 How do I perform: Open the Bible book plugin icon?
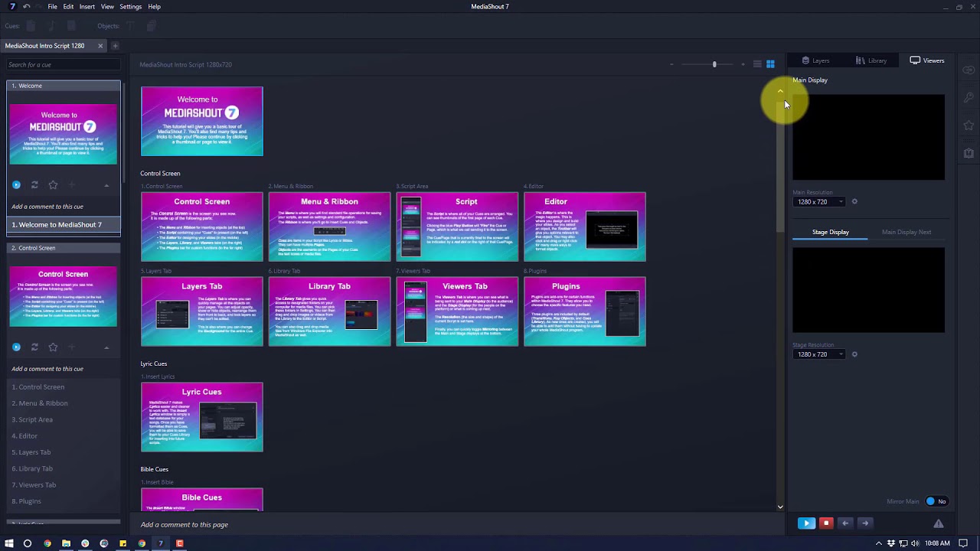click(x=969, y=153)
